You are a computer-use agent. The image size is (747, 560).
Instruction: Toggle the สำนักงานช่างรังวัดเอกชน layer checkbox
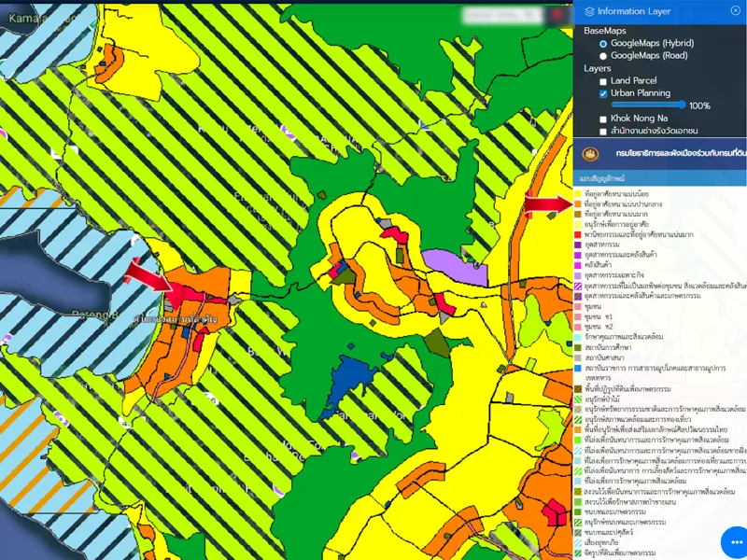[603, 132]
